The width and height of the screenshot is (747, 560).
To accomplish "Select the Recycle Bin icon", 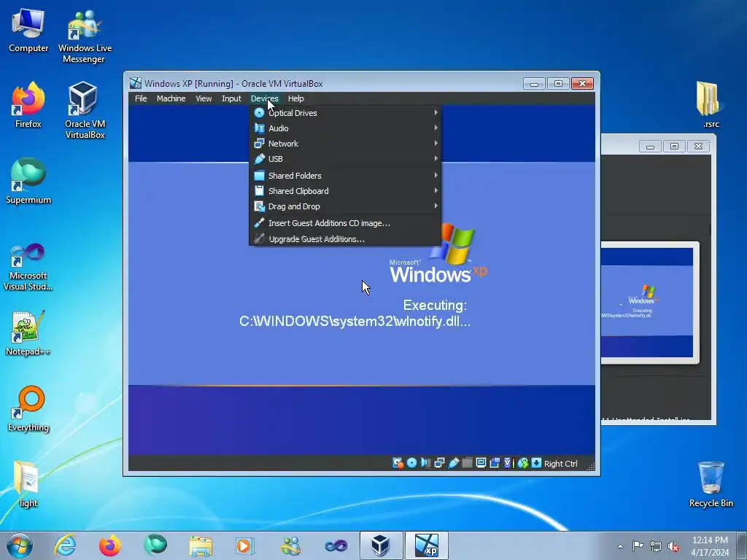I will tap(711, 485).
